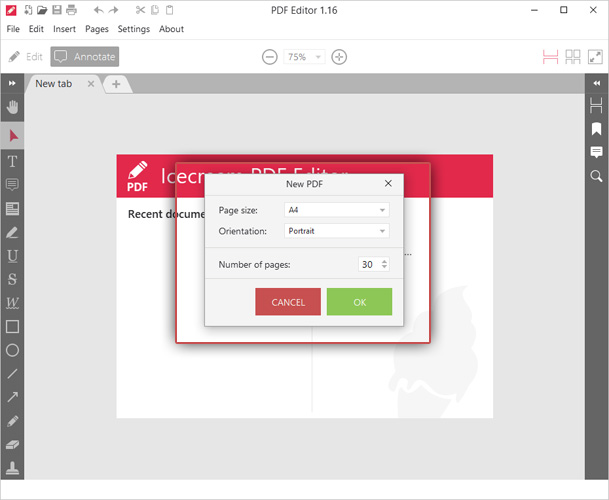Open the 75% zoom dropdown
The width and height of the screenshot is (609, 500).
coord(304,57)
